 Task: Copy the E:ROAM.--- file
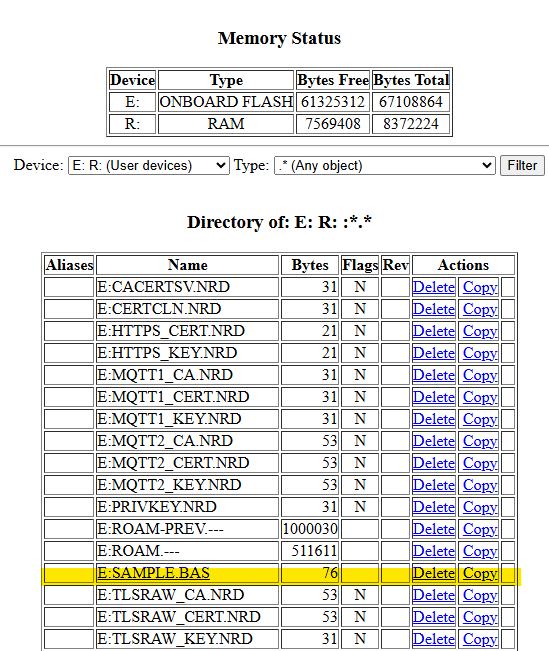coord(480,551)
